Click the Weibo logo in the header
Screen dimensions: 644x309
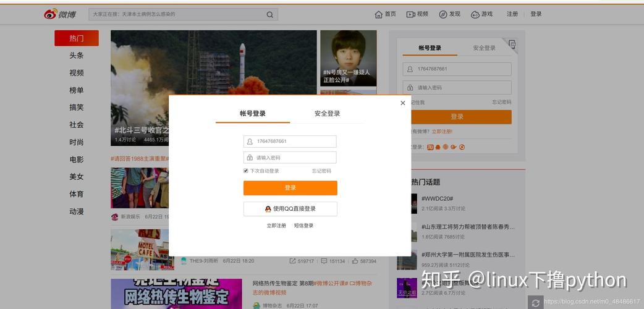(60, 14)
